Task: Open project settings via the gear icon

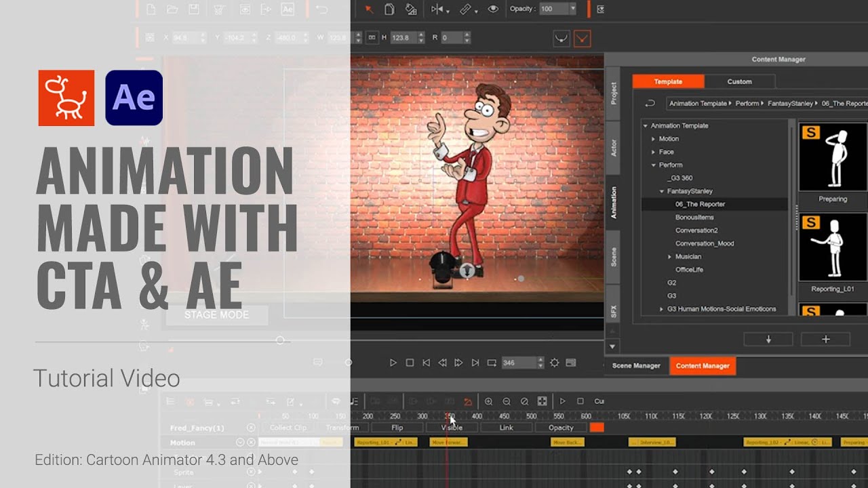Action: [554, 363]
